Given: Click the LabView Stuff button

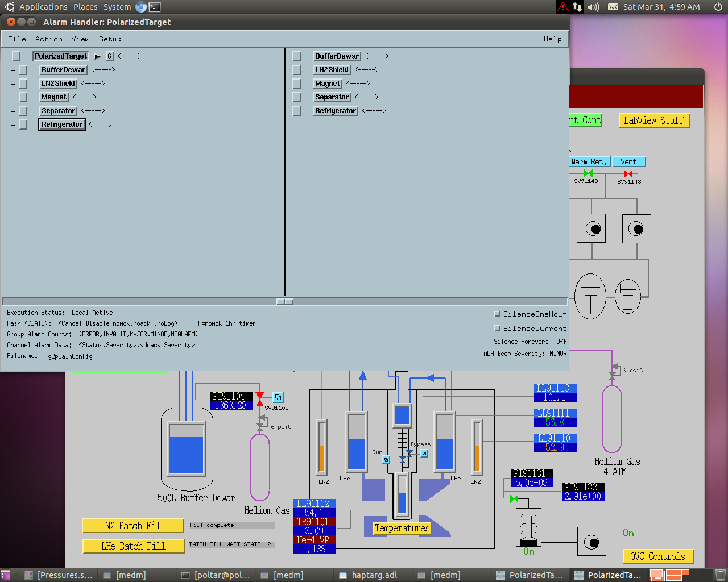Looking at the screenshot, I should coord(654,120).
